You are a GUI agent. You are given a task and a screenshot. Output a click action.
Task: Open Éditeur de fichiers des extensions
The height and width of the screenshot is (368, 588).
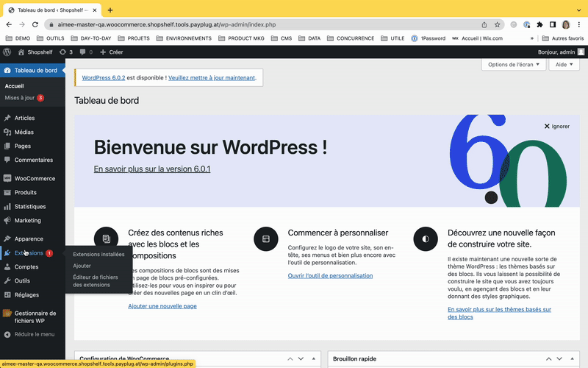(96, 281)
